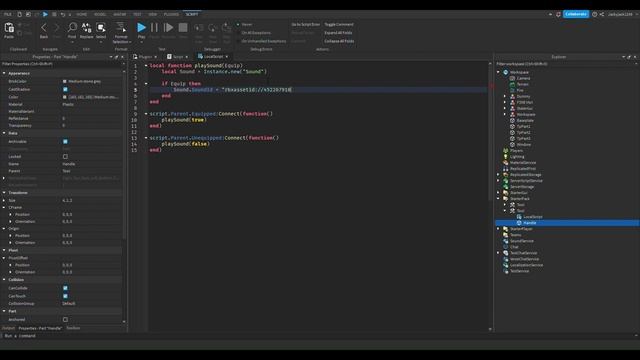Click the LocalScript icon under Tool
Image resolution: width=640 pixels, height=360 pixels.
519,217
